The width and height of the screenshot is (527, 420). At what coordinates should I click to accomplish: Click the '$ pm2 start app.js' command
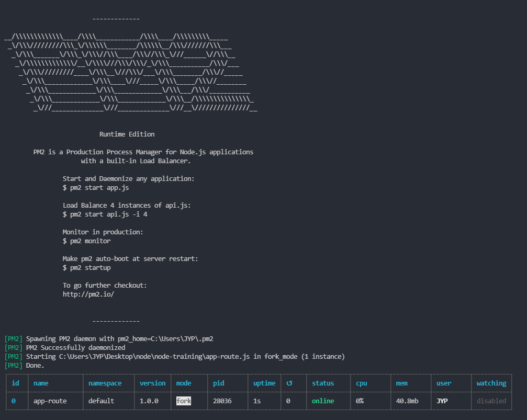point(96,188)
